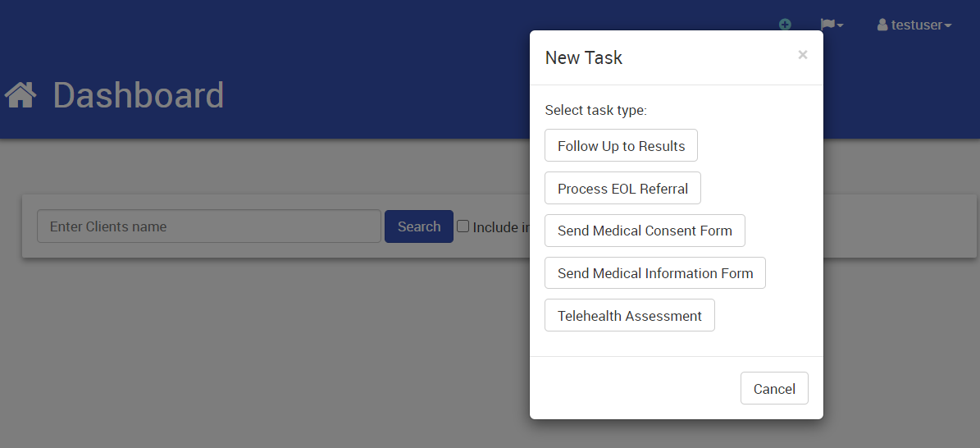Click the Dashboard page heading
980x448 pixels.
coord(138,95)
